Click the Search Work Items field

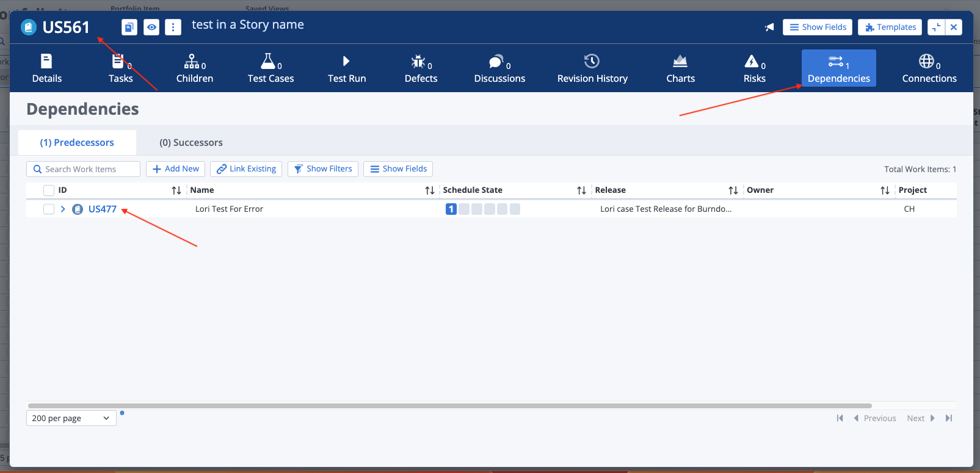(84, 169)
